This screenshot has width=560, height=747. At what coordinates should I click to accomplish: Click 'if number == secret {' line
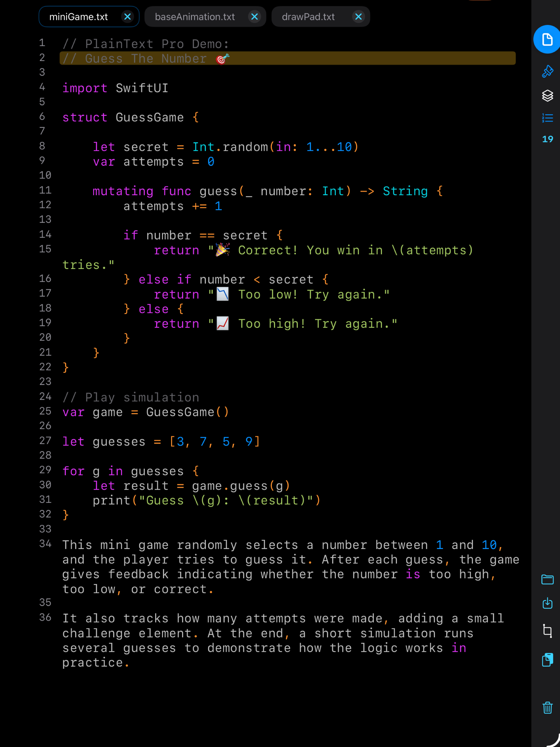(203, 235)
